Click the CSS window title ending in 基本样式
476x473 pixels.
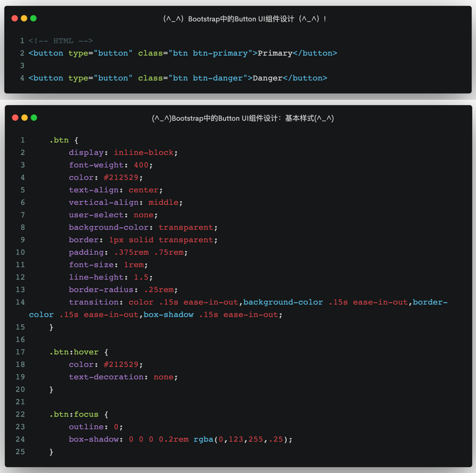tap(243, 119)
